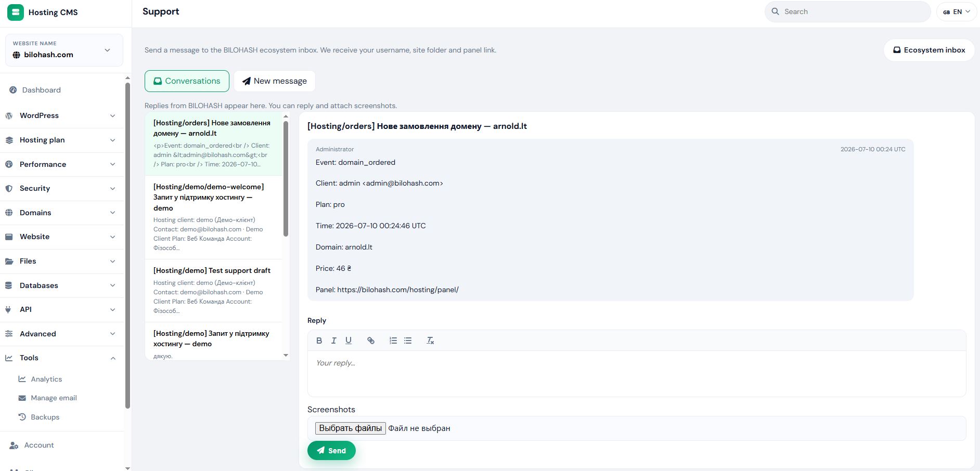Expand the Databases section chevron
Screen dimensions: 980x471
coord(112,285)
